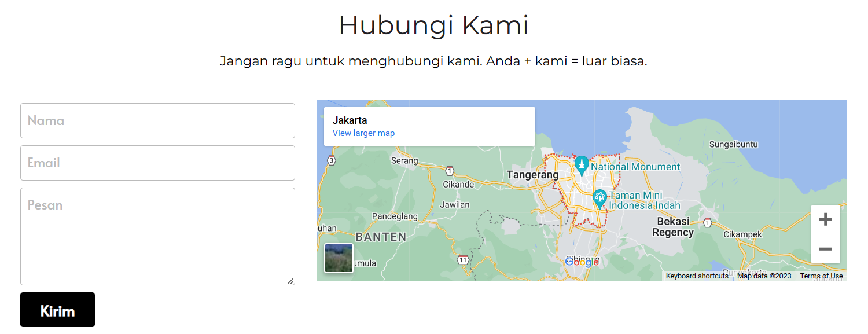The image size is (868, 334).
Task: Click the Google logo on map
Action: pyautogui.click(x=582, y=262)
